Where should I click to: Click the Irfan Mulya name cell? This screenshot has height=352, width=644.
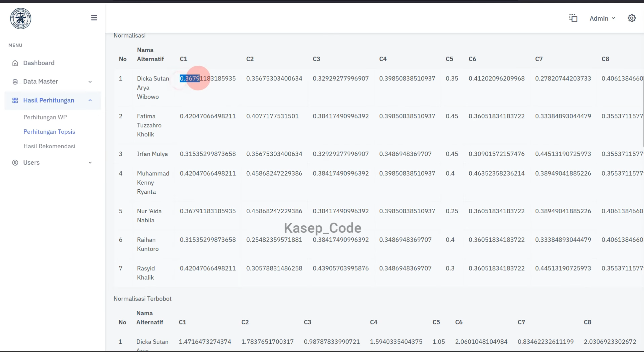pyautogui.click(x=152, y=154)
